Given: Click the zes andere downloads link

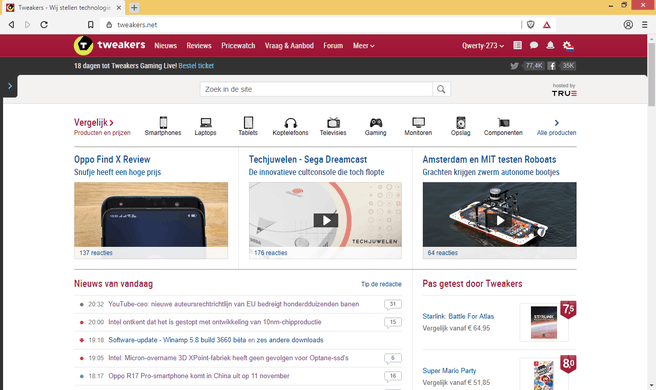Looking at the screenshot, I should [x=290, y=340].
